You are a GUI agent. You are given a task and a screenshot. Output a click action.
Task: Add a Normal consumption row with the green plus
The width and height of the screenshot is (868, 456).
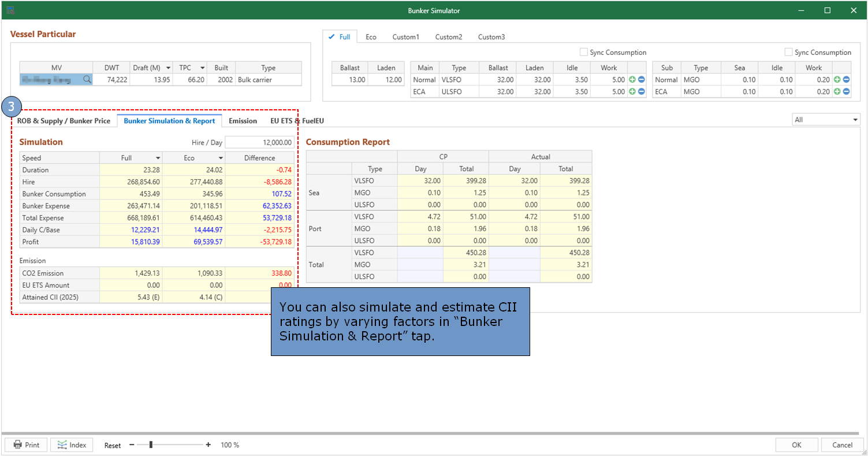[x=632, y=79]
